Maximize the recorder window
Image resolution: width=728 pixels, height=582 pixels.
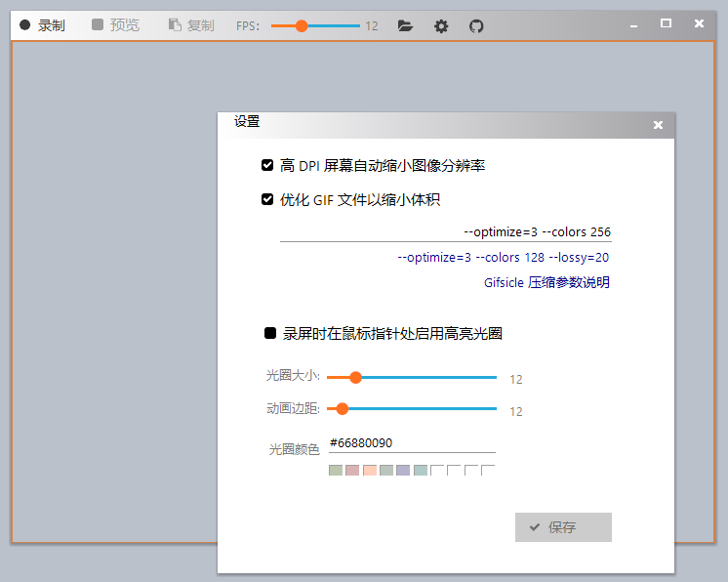coord(666,23)
